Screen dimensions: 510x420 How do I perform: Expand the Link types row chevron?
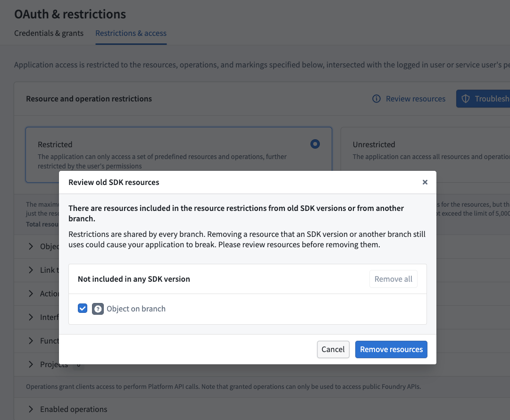[31, 270]
